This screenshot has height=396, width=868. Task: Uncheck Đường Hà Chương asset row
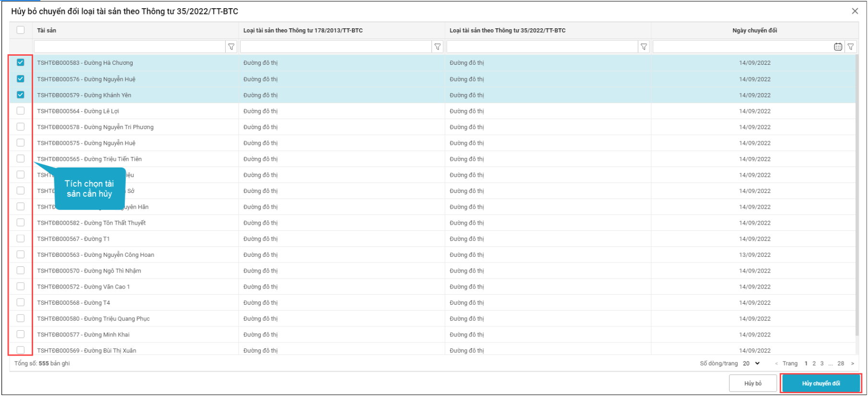point(20,62)
